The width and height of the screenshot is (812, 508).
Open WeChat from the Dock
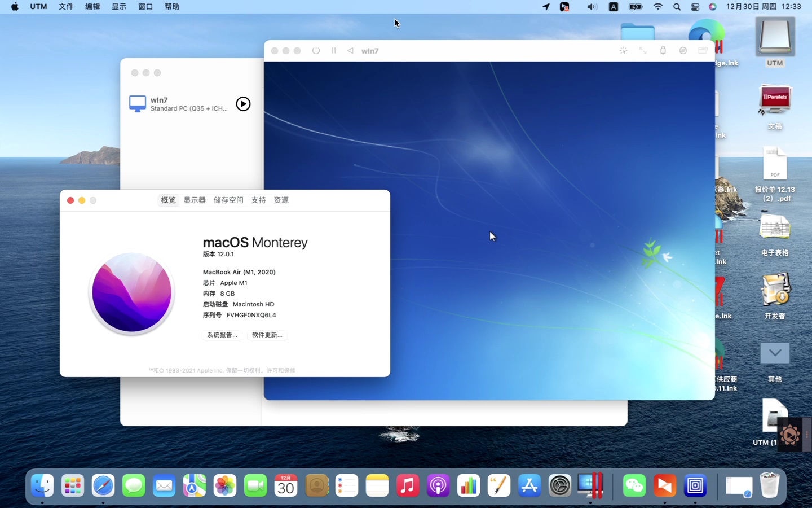[634, 485]
